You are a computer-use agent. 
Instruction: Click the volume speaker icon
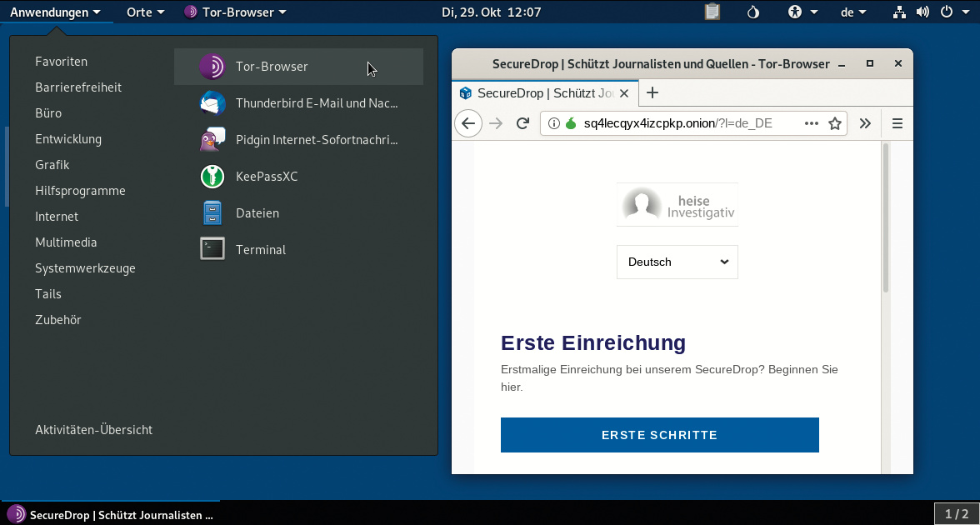pyautogui.click(x=922, y=12)
